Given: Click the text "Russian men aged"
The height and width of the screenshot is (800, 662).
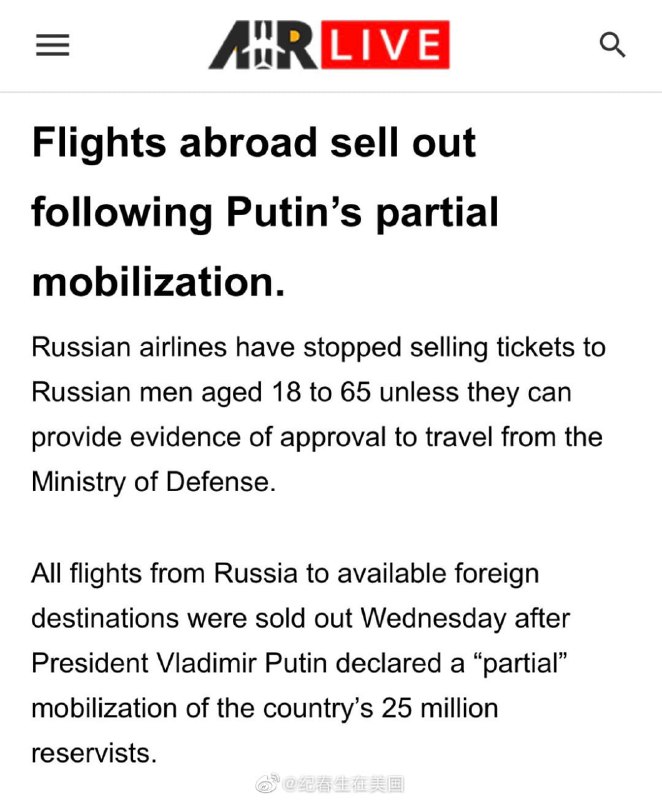Looking at the screenshot, I should (147, 392).
